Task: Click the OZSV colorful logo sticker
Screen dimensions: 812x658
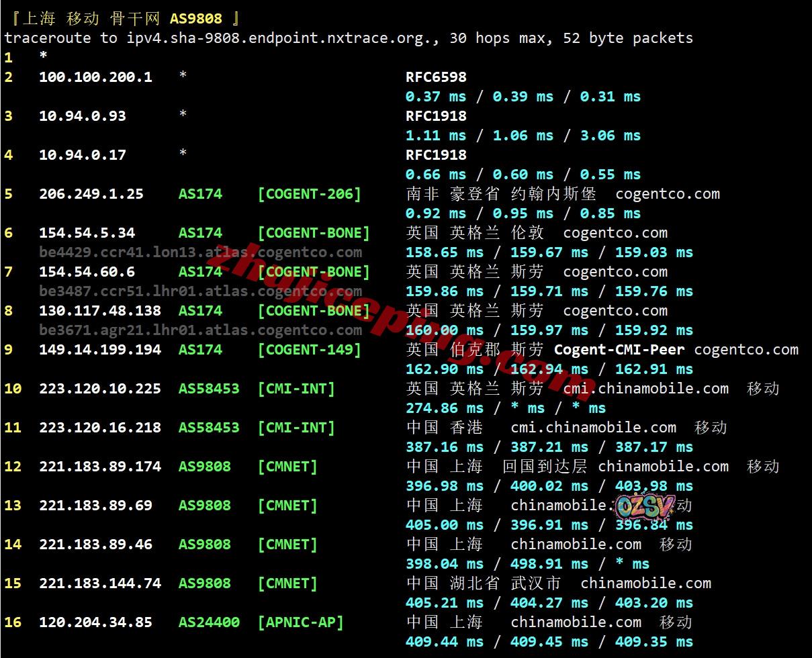Action: (644, 508)
